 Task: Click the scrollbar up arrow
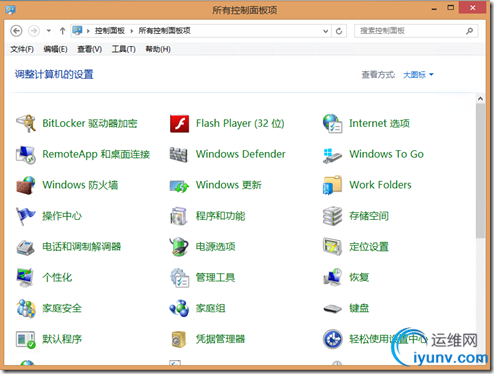click(480, 99)
